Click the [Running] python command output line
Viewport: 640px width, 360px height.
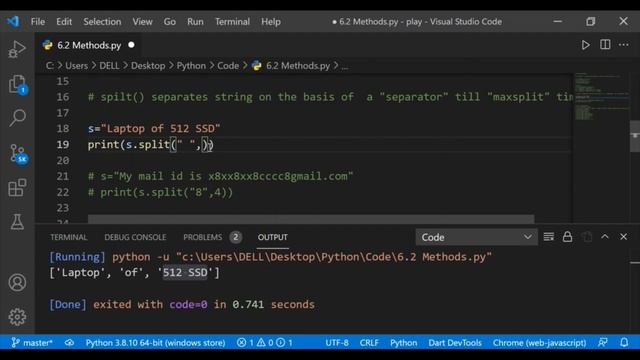coord(270,257)
